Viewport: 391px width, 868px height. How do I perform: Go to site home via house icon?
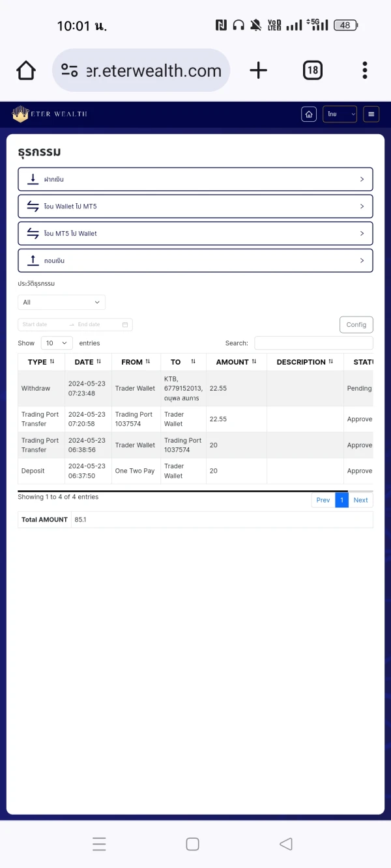pos(309,114)
